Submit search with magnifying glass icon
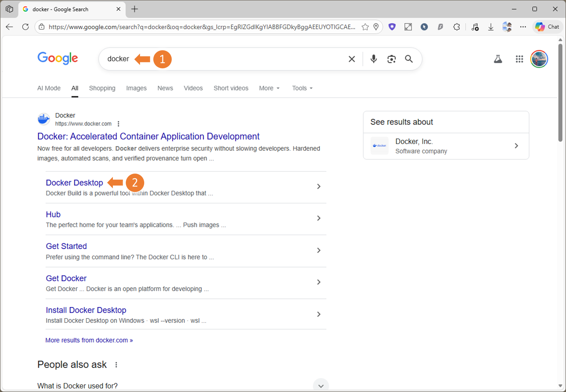 (x=409, y=59)
